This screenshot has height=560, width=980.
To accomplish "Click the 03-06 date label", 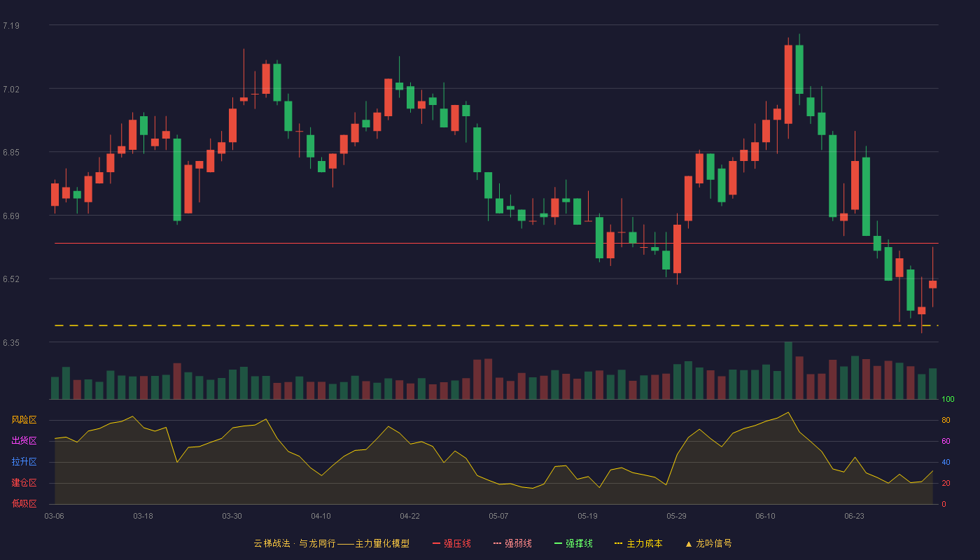I will (54, 516).
